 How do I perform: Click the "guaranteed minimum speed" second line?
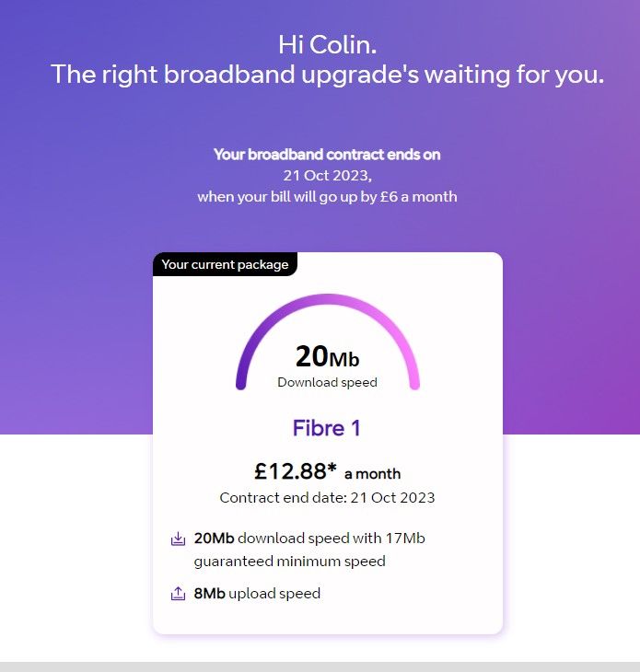click(289, 561)
